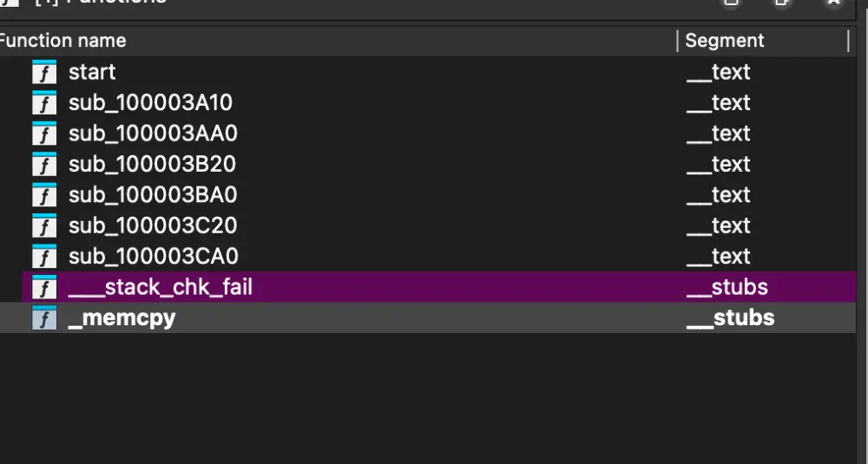Select the sub_100003AA0 function name
The image size is (868, 464).
(x=153, y=134)
